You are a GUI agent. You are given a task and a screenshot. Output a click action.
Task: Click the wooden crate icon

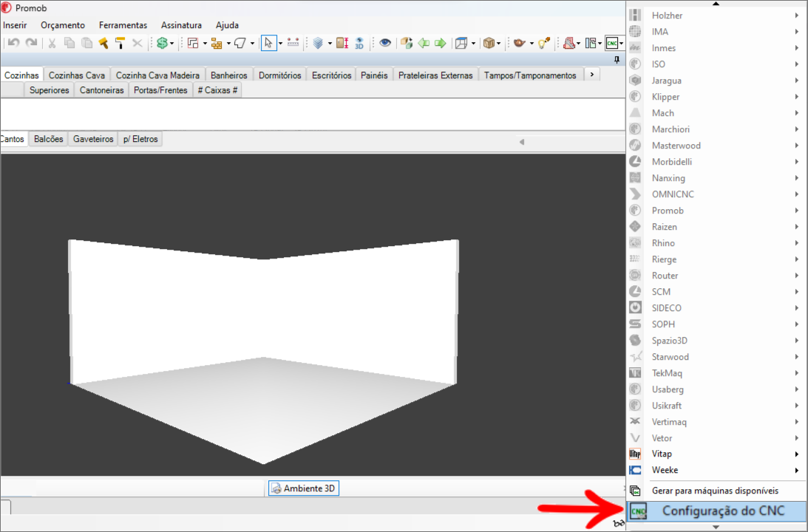pos(489,44)
